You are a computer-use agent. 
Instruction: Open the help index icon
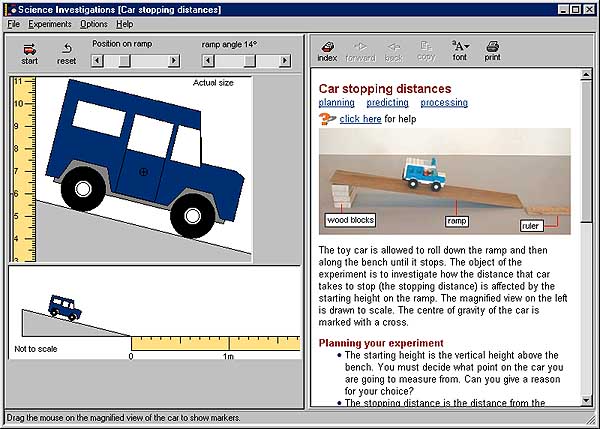[328, 47]
